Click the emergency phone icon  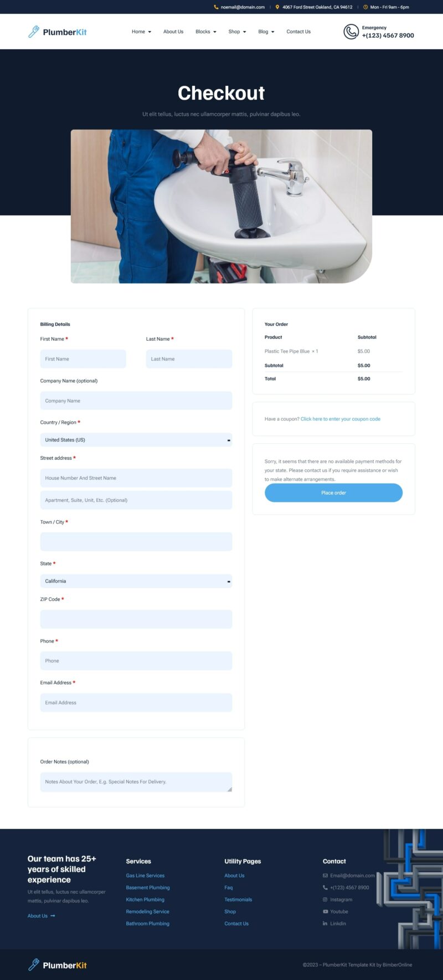tap(351, 32)
